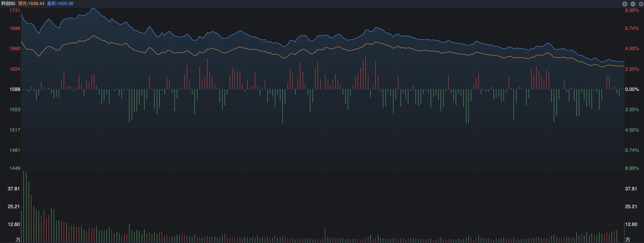Click the 1660 price axis label
644x243 pixels.
tap(15, 49)
